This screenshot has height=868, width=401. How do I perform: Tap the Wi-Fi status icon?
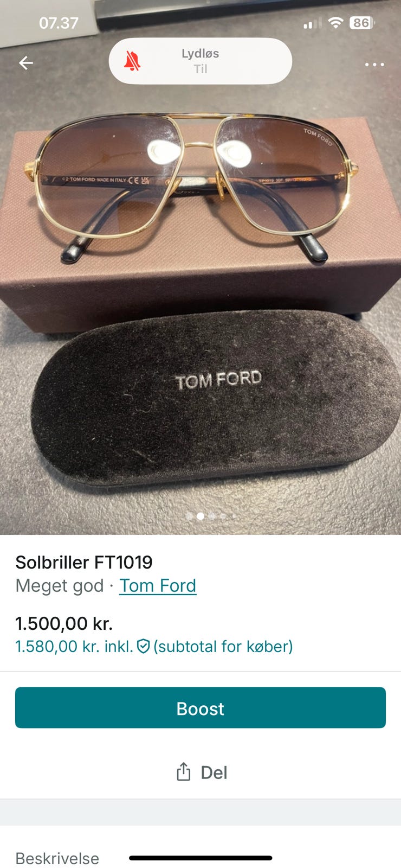336,23
